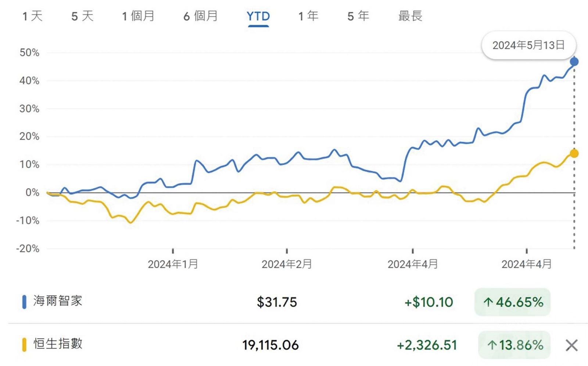
Task: Show the 最長 maximum range
Action: (410, 16)
